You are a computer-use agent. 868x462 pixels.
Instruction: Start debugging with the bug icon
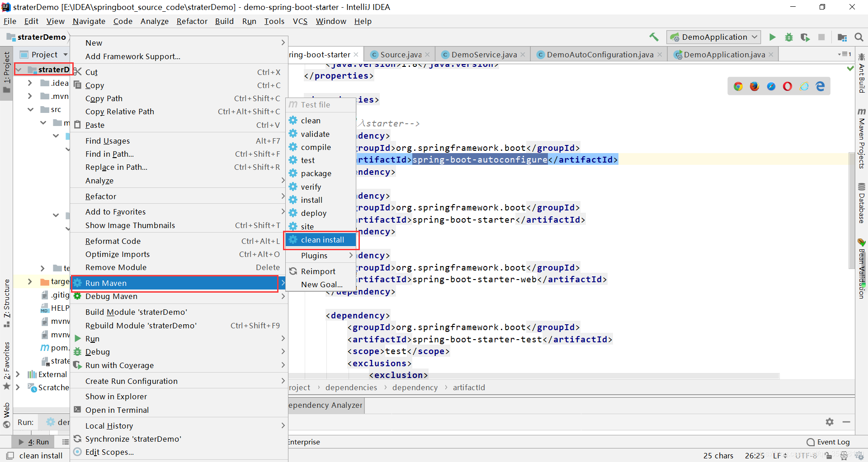click(x=789, y=37)
